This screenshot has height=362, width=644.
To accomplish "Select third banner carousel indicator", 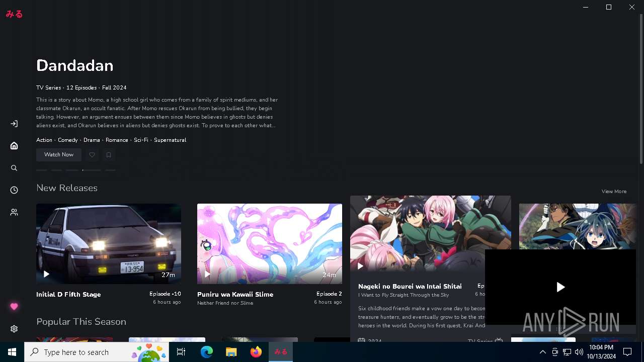I will [x=72, y=170].
